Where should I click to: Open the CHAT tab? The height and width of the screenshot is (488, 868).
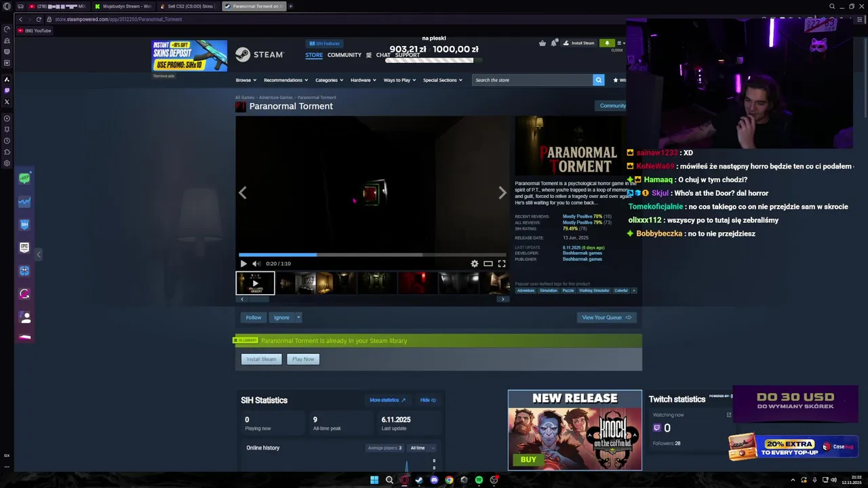[x=383, y=55]
